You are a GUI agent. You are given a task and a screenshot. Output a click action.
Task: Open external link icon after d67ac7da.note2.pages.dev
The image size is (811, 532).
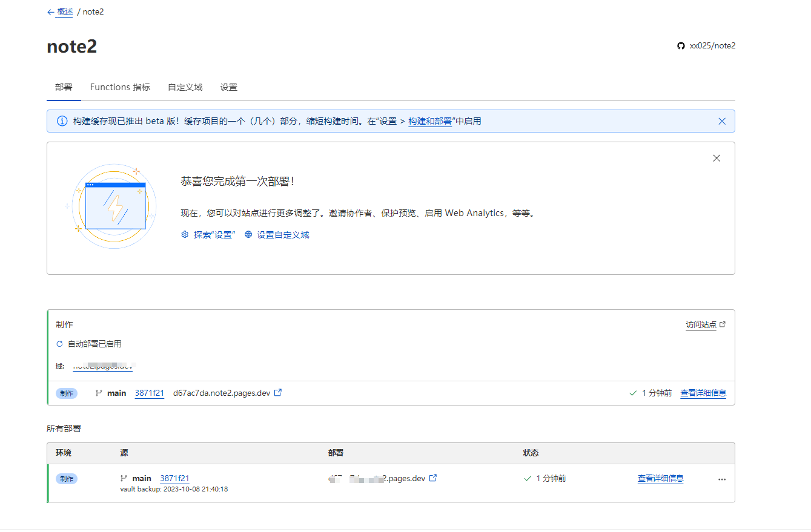click(x=278, y=393)
